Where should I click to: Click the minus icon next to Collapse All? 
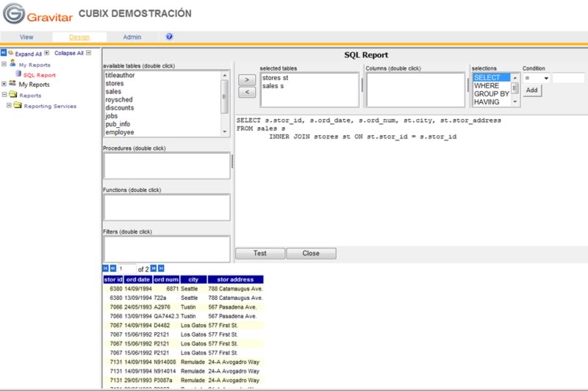[88, 53]
